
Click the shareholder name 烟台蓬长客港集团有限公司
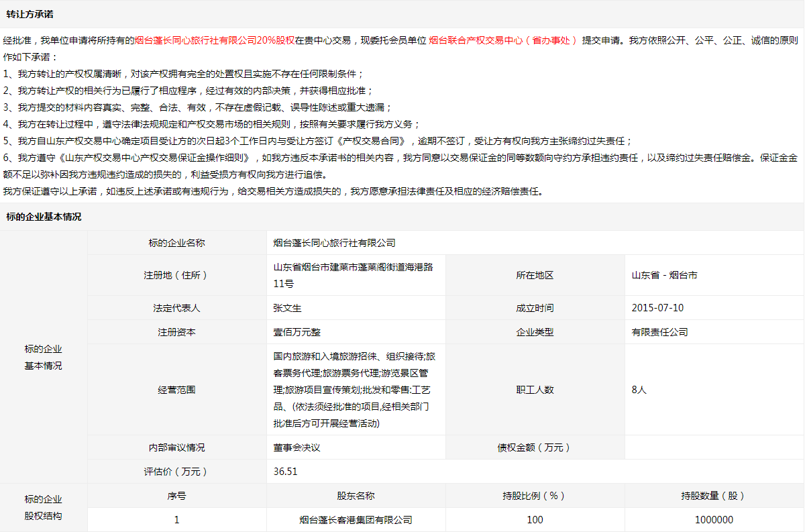[x=356, y=520]
